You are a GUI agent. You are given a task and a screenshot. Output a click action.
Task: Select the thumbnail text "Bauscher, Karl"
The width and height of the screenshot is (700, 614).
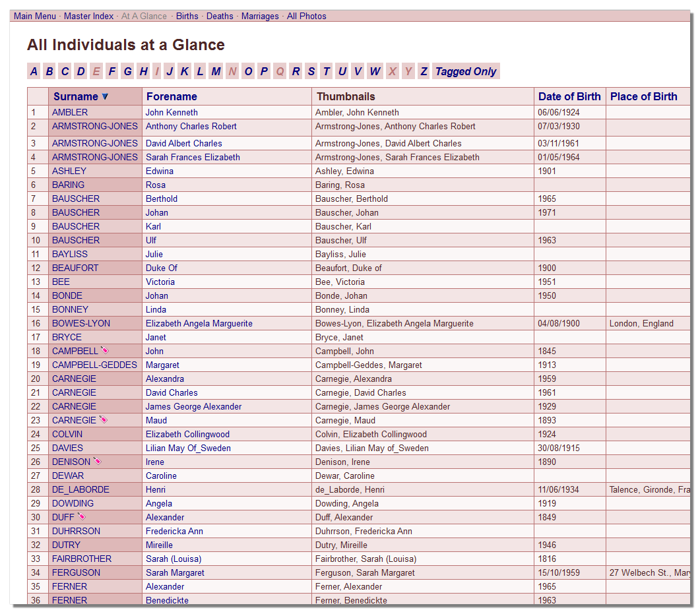point(343,226)
